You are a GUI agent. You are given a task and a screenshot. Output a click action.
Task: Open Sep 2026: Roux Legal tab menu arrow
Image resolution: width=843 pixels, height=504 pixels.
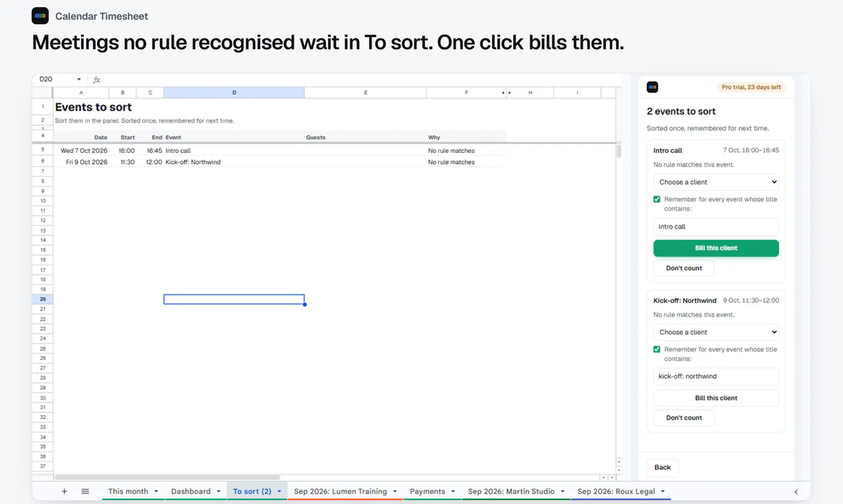tap(662, 491)
